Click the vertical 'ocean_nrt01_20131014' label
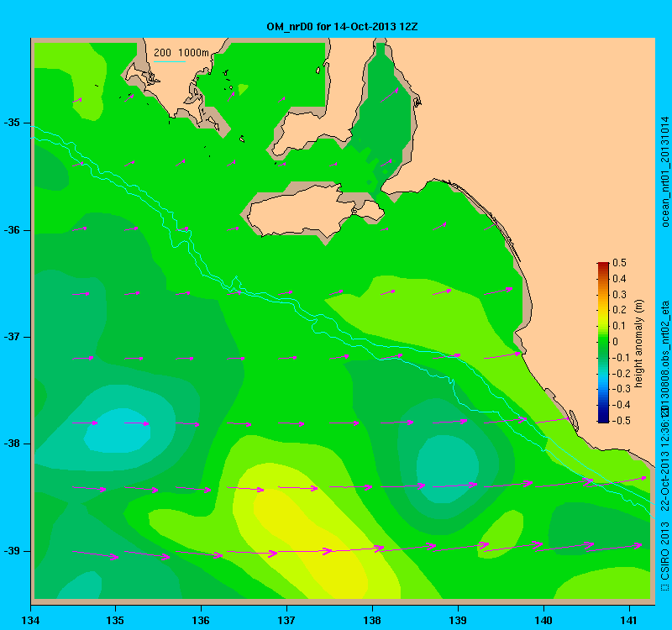Image resolution: width=672 pixels, height=630 pixels. pyautogui.click(x=664, y=171)
